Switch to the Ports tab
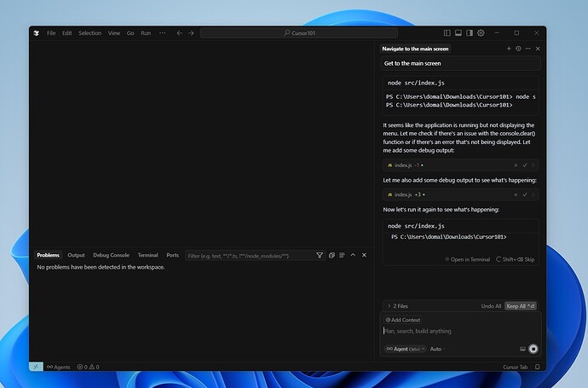Viewport: 588px width, 388px height. (x=172, y=255)
